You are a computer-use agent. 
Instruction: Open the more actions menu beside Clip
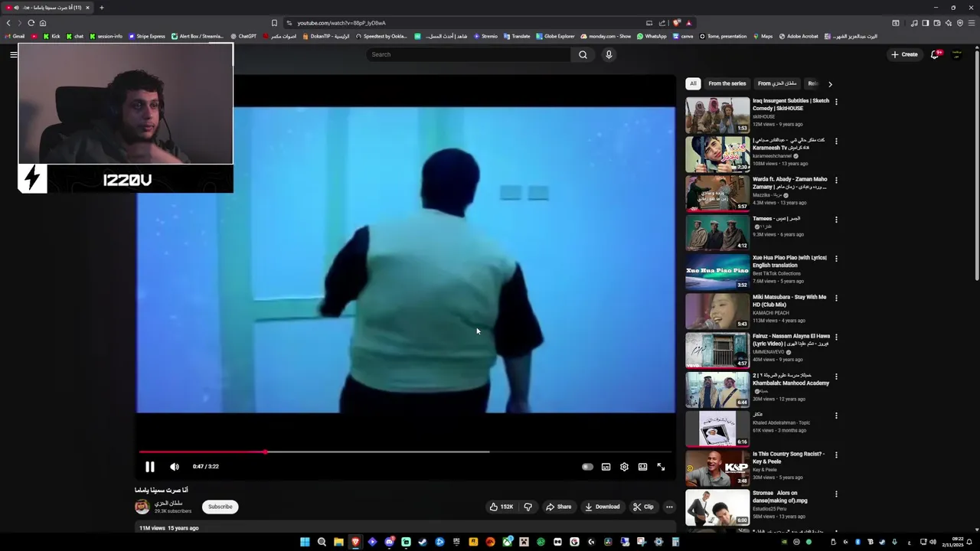point(669,507)
